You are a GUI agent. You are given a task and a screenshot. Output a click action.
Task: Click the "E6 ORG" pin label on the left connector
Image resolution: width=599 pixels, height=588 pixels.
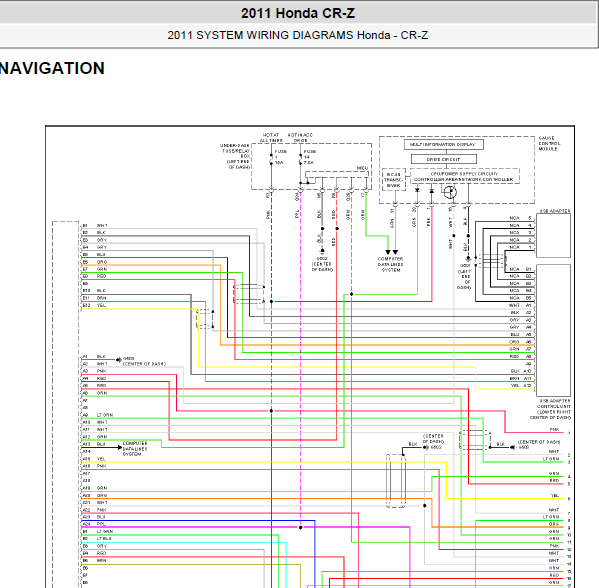coord(95,262)
